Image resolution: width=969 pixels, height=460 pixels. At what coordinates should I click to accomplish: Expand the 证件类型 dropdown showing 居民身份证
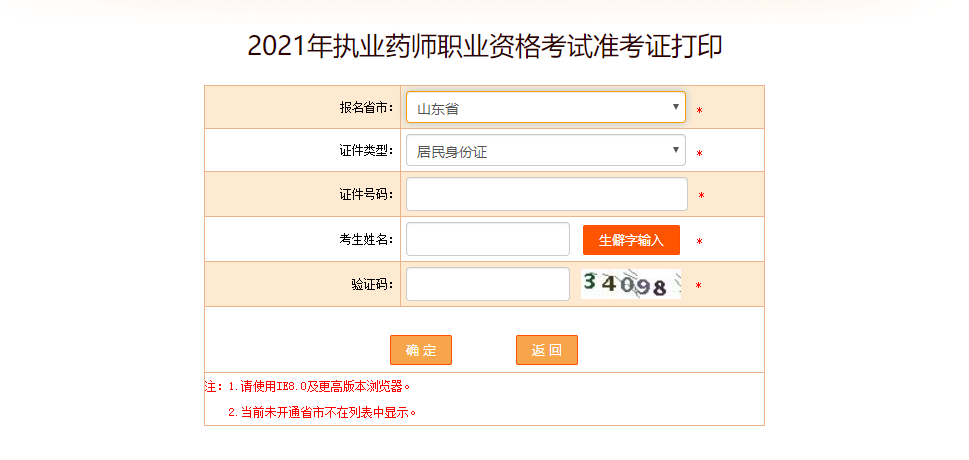545,152
